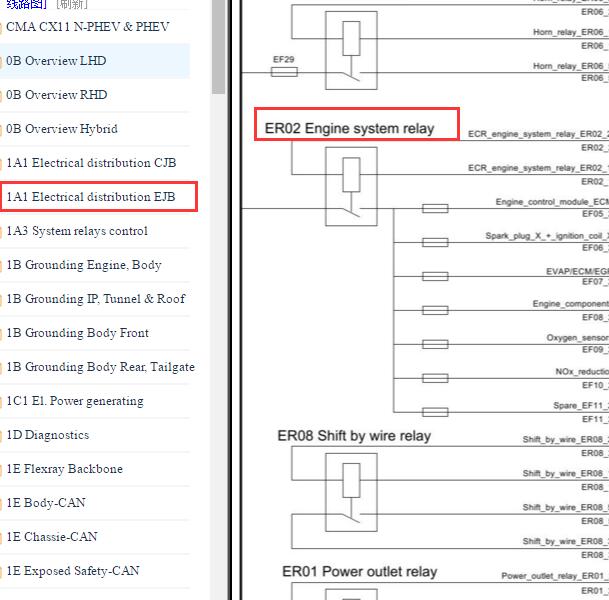Image resolution: width=609 pixels, height=600 pixels.
Task: Click the ER01 Power outlet relay heading
Action: tap(360, 572)
